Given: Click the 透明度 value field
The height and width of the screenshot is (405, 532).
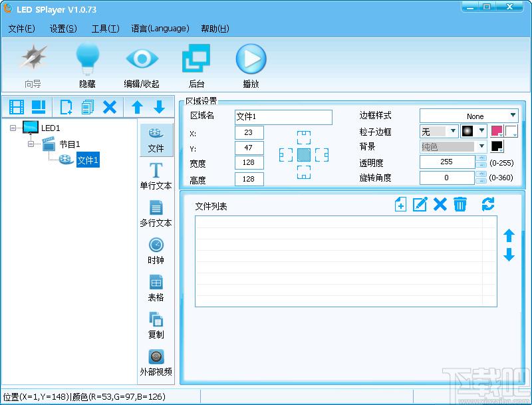Looking at the screenshot, I should (x=447, y=162).
